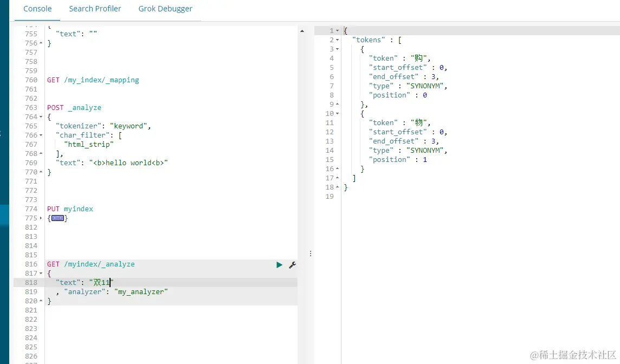Click "end_offset" : 3 at response line 6
Viewport: 620px width, 364px height.
[402, 77]
